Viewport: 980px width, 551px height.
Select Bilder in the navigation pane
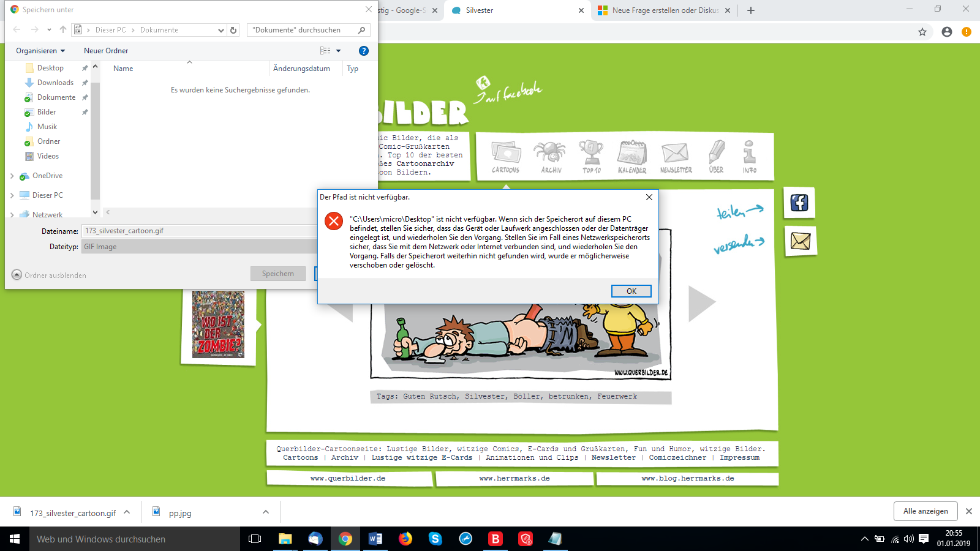click(x=47, y=112)
